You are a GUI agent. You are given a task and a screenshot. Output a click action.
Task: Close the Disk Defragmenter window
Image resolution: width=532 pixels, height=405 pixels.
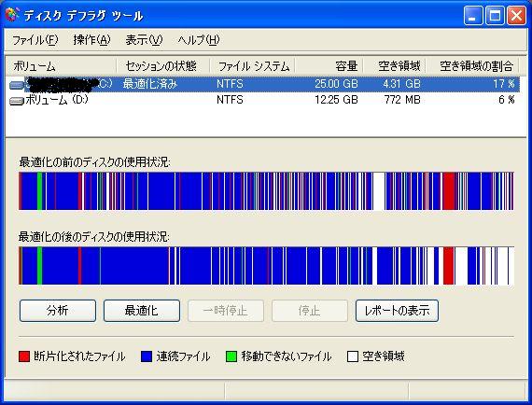tap(516, 16)
